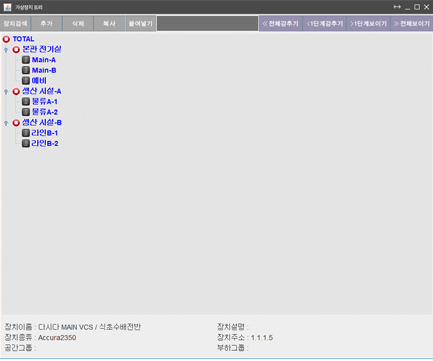Select the 물류A-1 tree item
The height and width of the screenshot is (361, 433).
pyautogui.click(x=44, y=102)
